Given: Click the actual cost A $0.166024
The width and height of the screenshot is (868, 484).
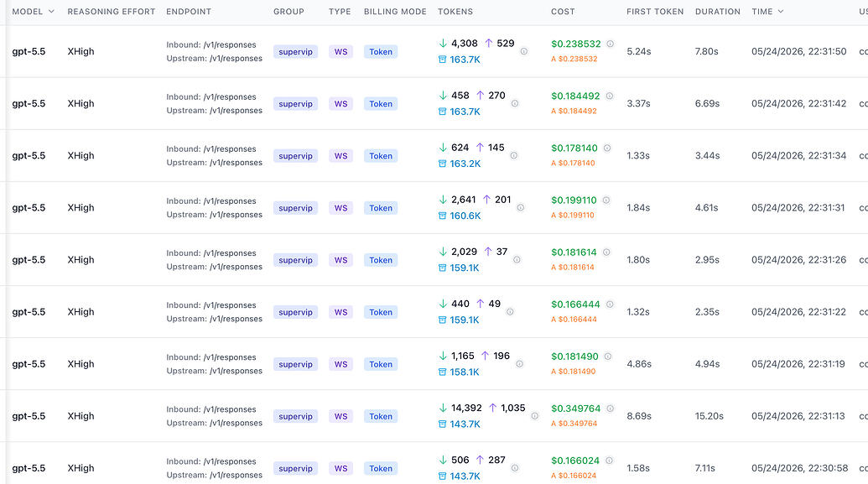Looking at the screenshot, I should point(574,476).
